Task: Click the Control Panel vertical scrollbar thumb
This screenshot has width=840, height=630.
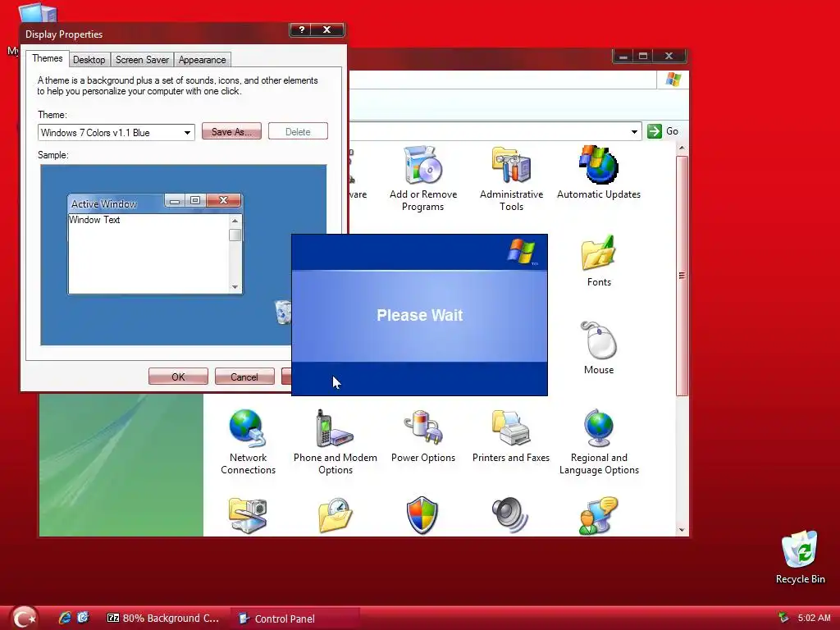Action: point(682,276)
